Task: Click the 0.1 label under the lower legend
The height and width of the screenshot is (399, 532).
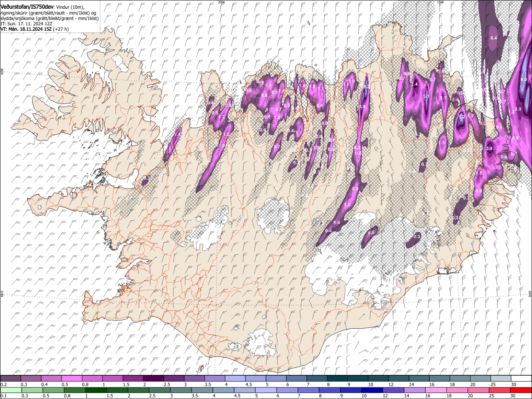Action: 3,396
